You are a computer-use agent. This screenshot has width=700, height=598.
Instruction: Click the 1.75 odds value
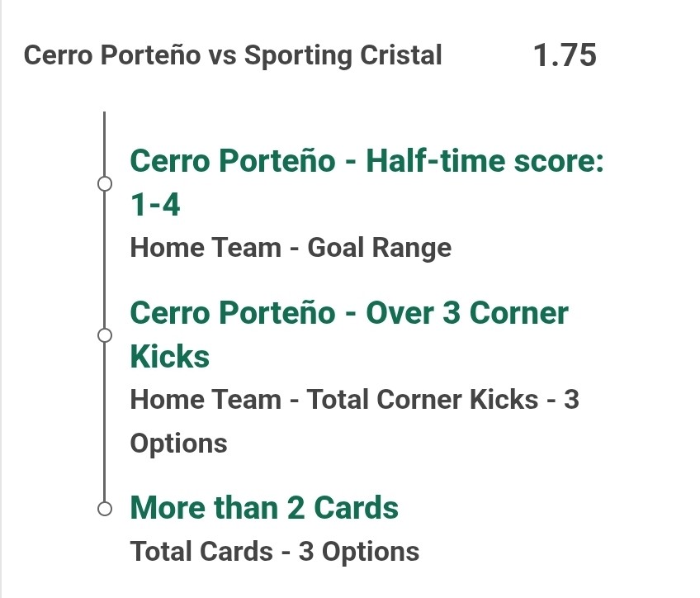[565, 55]
